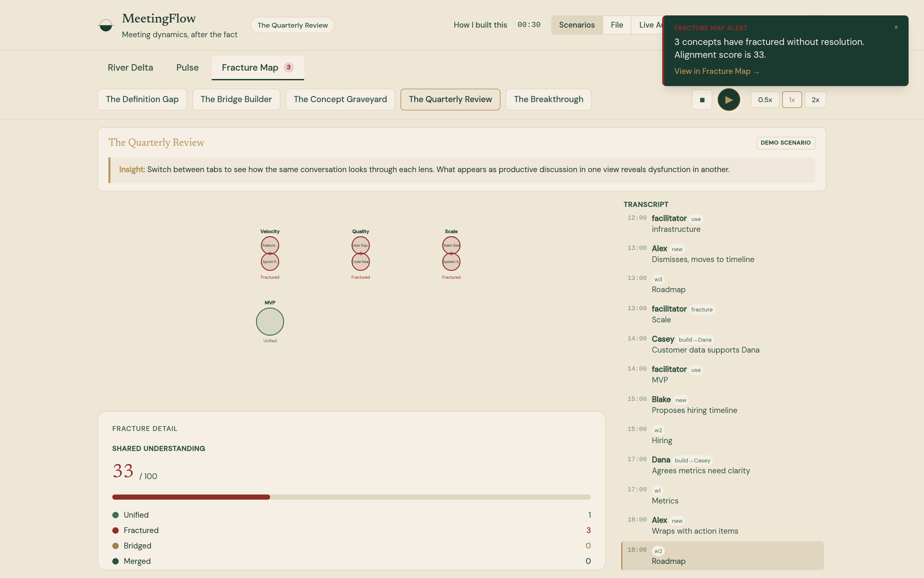Select the Team Size node under Scale
This screenshot has width=924, height=578.
pos(451,245)
